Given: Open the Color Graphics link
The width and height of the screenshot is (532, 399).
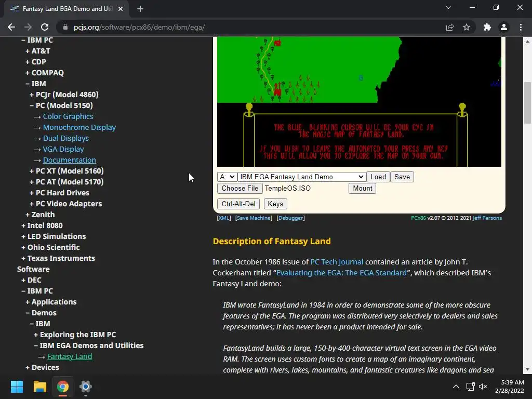Looking at the screenshot, I should tap(68, 116).
